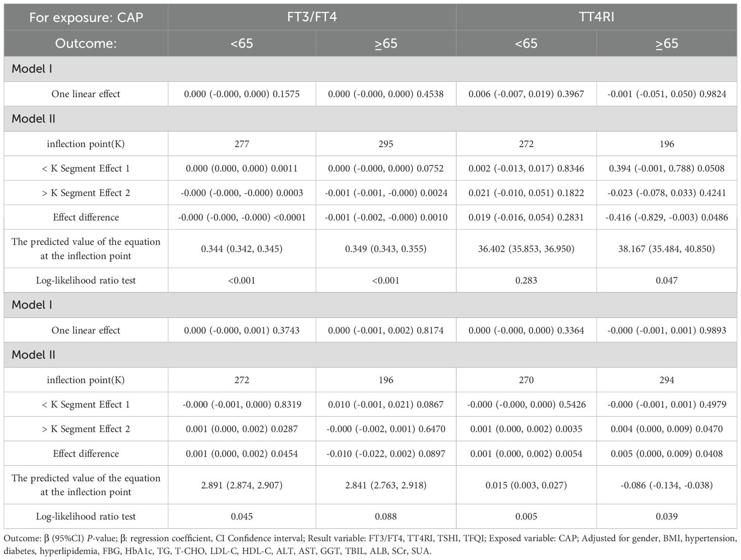Click the inflection point value 294
741x560 pixels.
[x=666, y=380]
